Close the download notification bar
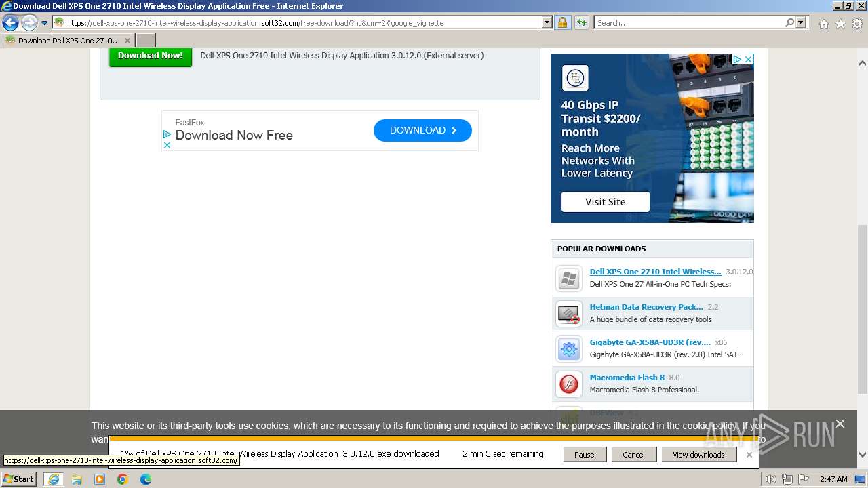This screenshot has height=488, width=868. click(749, 455)
